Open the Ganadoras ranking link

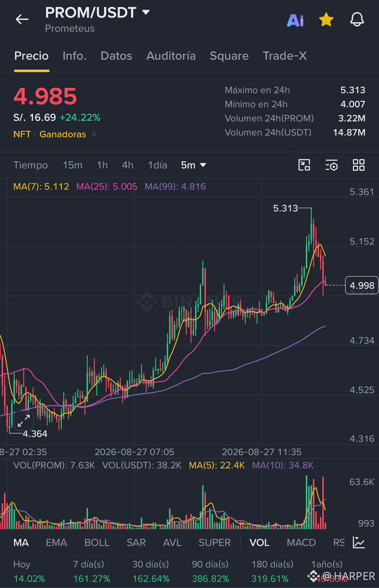coord(63,134)
